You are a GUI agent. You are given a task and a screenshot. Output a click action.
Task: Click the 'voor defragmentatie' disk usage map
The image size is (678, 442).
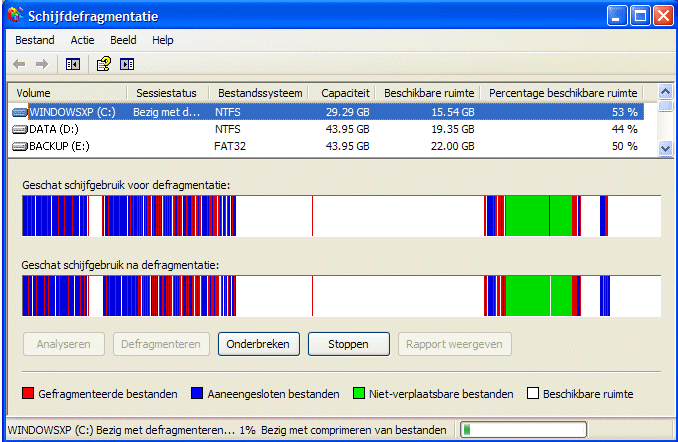tap(342, 216)
